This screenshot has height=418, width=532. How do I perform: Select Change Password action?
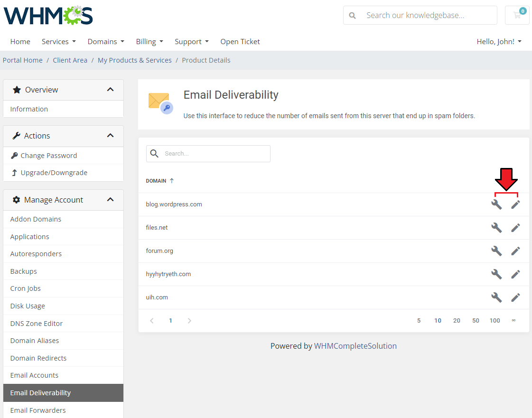pyautogui.click(x=64, y=156)
